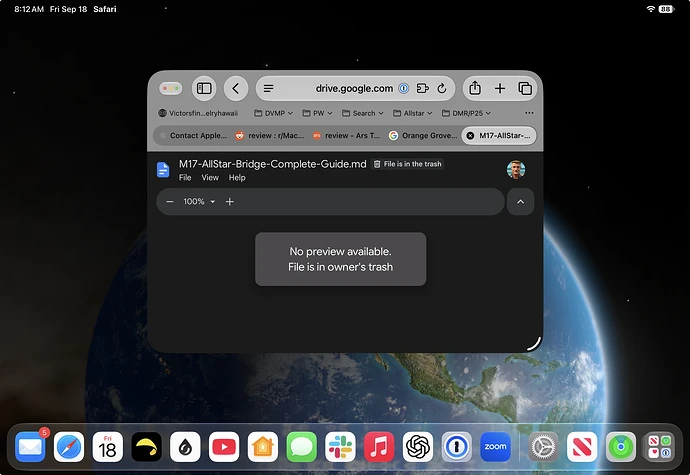
Task: Go back to the previous page
Action: point(236,88)
